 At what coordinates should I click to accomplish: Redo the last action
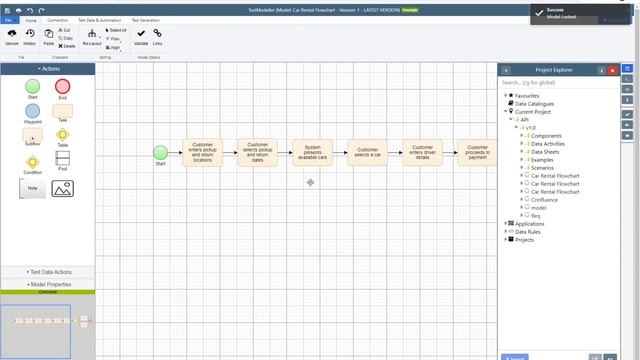41,10
